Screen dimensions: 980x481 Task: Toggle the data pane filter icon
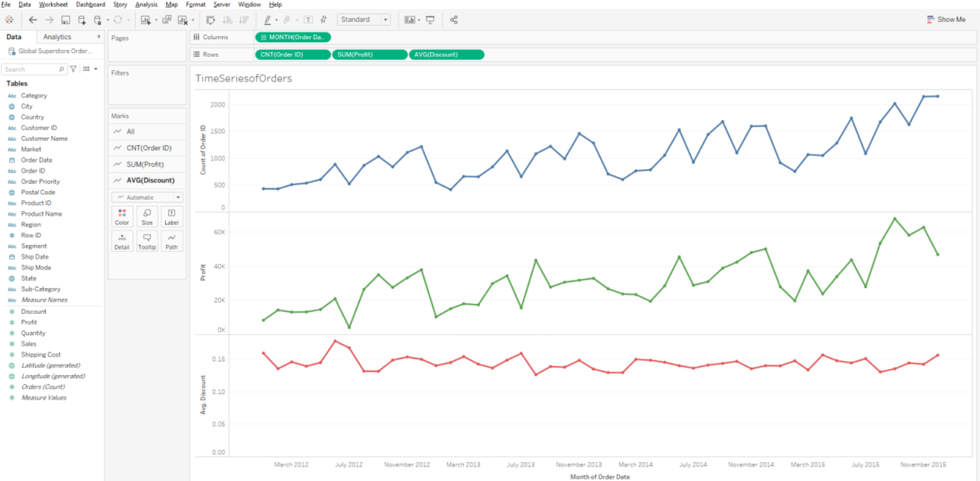coord(73,69)
